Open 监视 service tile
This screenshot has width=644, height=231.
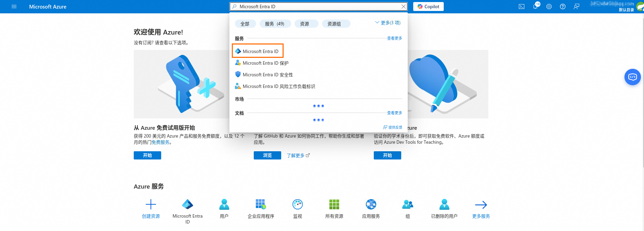[x=298, y=208]
